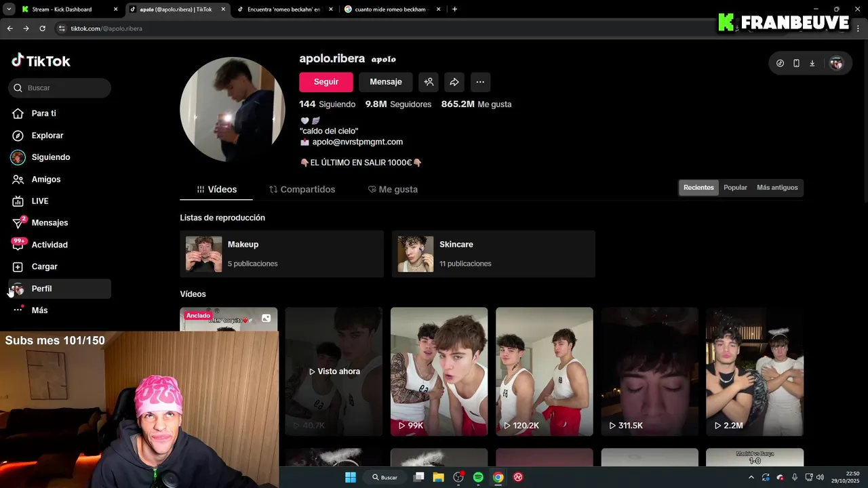Click the apolo@nvrstpmgmt.com email text
868x488 pixels.
coord(357,142)
